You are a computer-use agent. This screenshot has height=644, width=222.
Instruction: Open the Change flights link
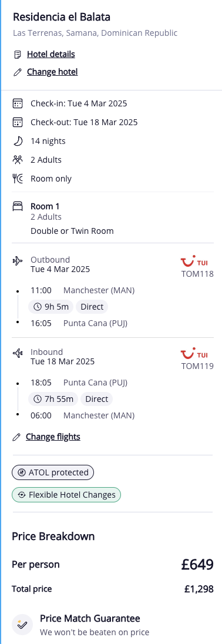[53, 437]
